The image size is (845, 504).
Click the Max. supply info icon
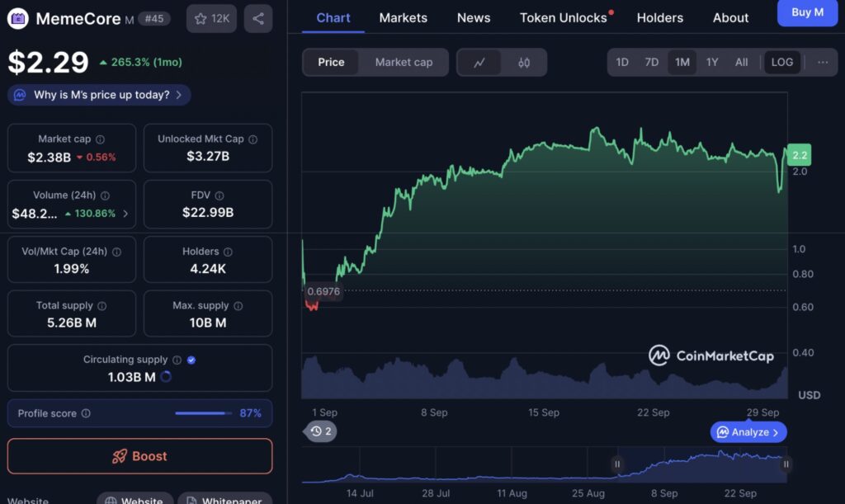(x=238, y=306)
